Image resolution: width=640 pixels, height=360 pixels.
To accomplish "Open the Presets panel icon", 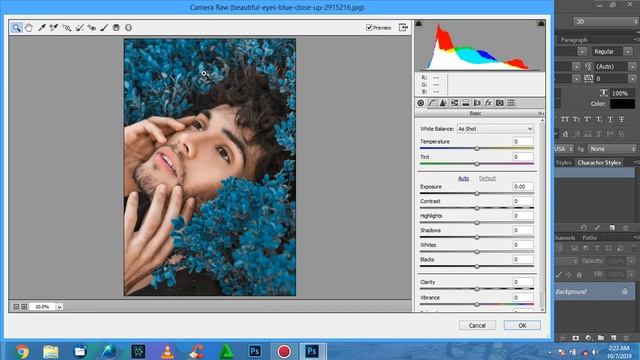I will click(511, 103).
